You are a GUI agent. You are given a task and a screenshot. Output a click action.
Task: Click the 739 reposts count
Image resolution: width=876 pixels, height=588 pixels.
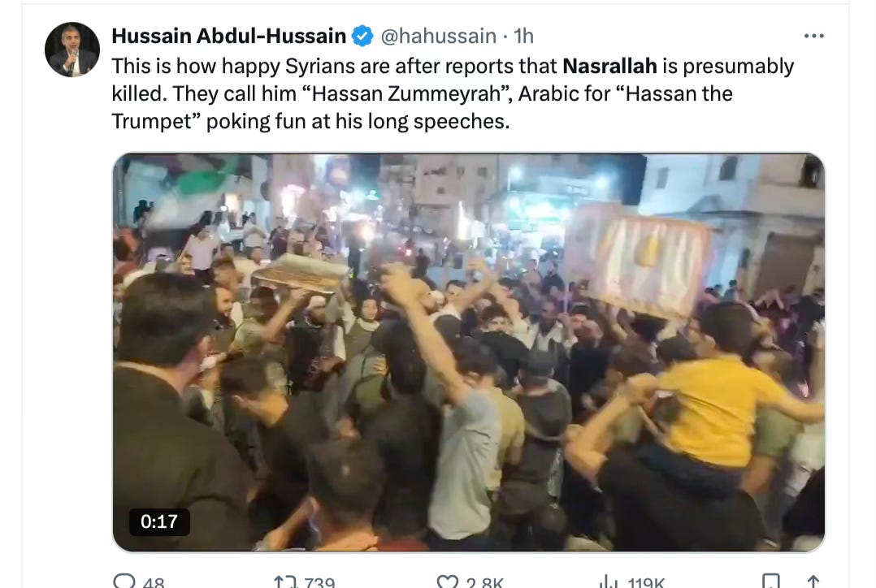(319, 582)
